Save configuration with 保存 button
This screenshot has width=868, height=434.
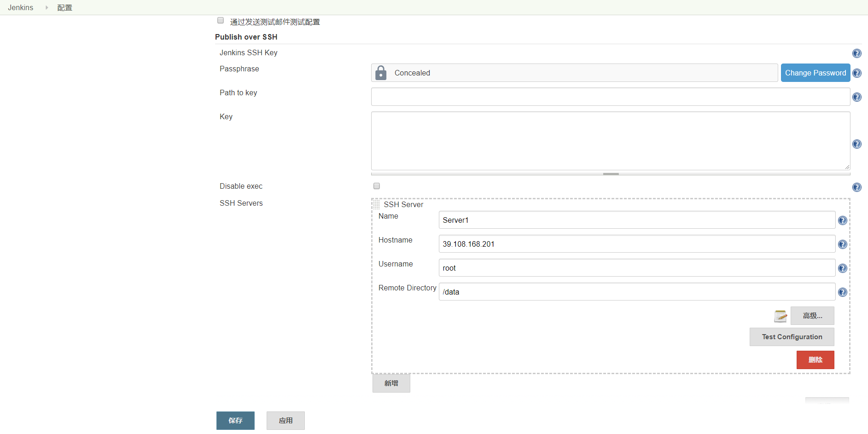point(235,421)
